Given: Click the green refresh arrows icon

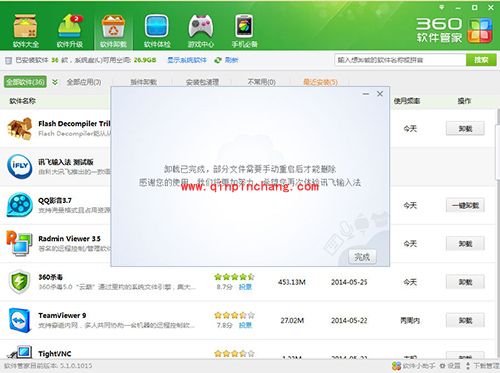Looking at the screenshot, I should click(218, 60).
